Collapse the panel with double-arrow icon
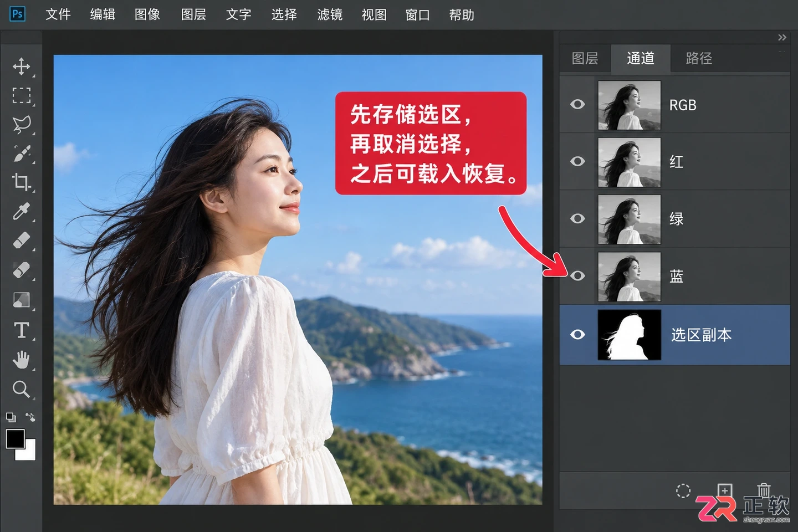 point(782,37)
